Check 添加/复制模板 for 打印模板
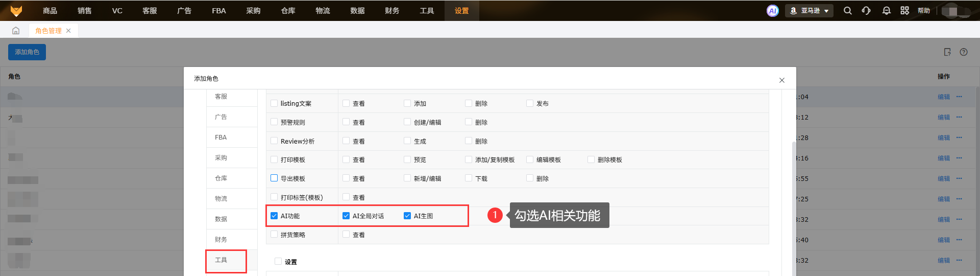980x276 pixels. 469,159
